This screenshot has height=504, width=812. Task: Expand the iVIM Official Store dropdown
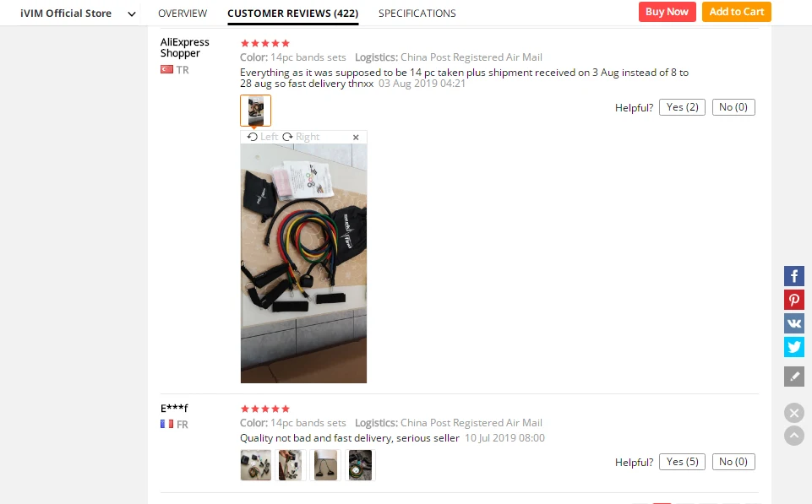pyautogui.click(x=132, y=14)
